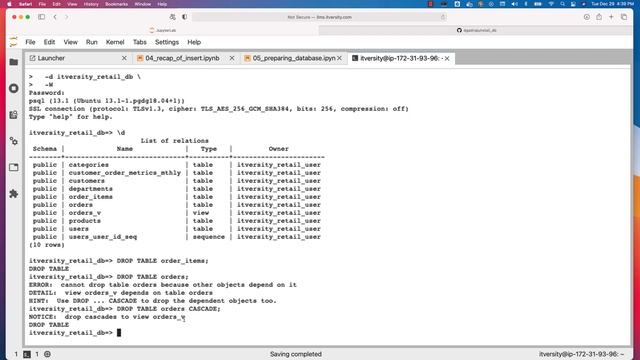Click the terminal icon in the status bar
Screen dimensions: 640x360
27,354
